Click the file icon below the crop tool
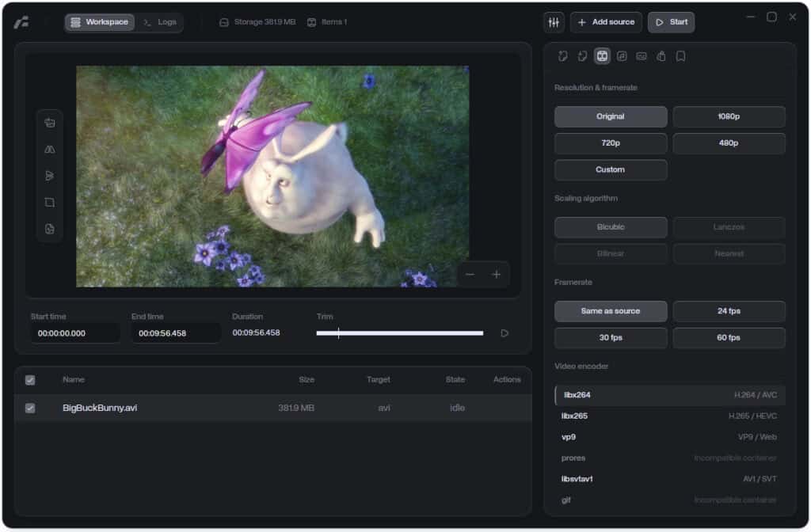This screenshot has height=532, width=811. [50, 229]
